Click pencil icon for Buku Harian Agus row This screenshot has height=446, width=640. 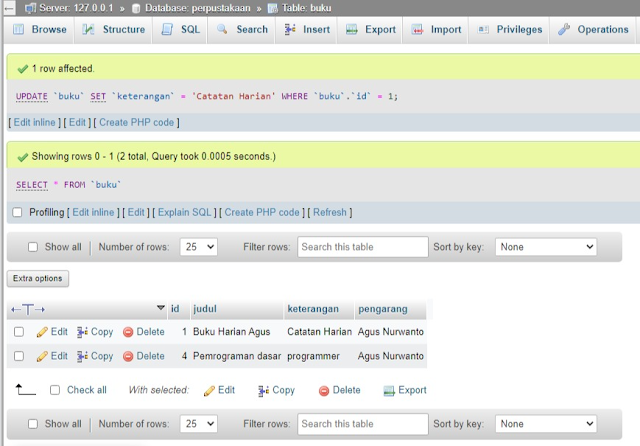pyautogui.click(x=42, y=332)
